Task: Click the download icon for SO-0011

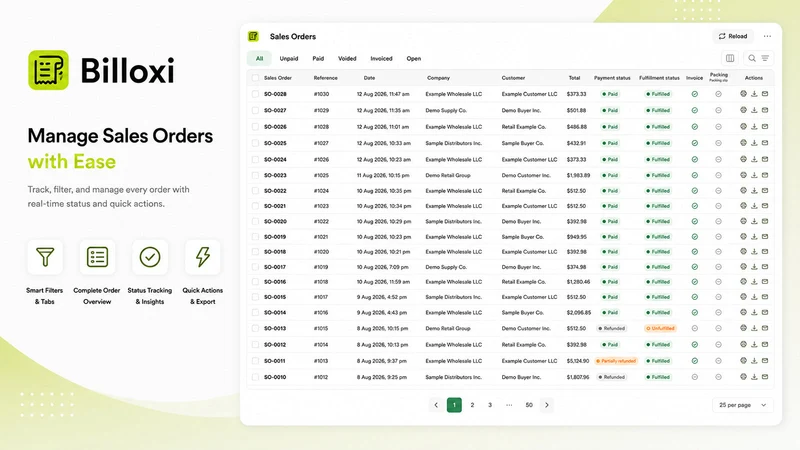Action: (x=754, y=361)
